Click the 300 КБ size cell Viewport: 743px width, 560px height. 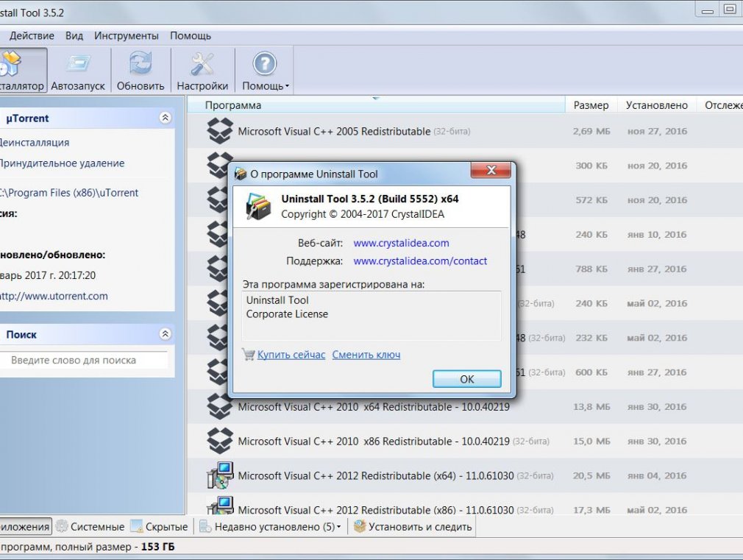coord(591,166)
